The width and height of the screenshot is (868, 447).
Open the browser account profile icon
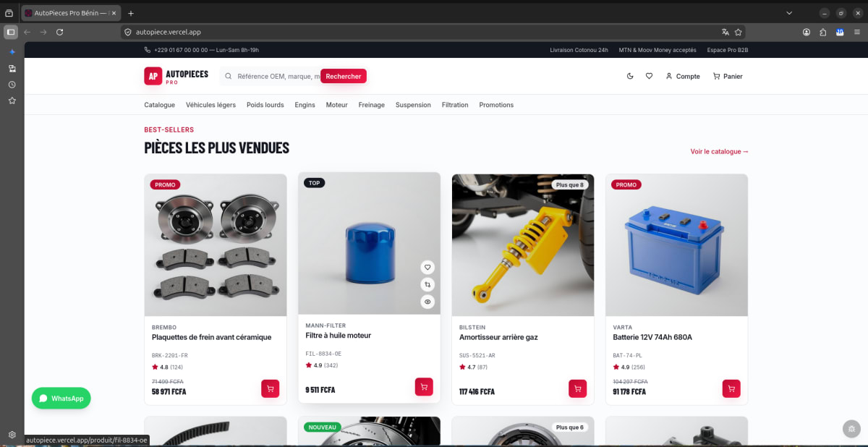pos(807,32)
